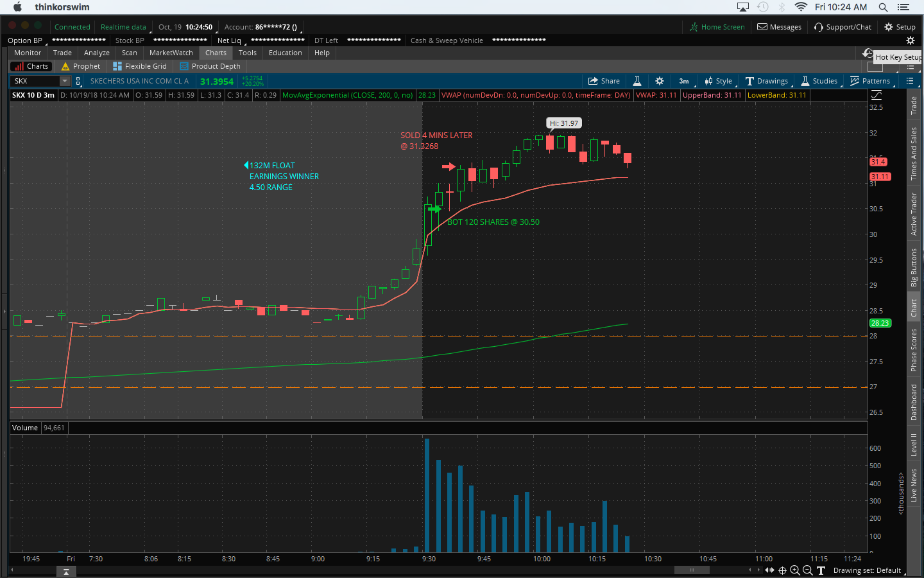Viewport: 924px width, 578px height.
Task: Expand the Net Liq gadget dropdown
Action: pos(232,40)
